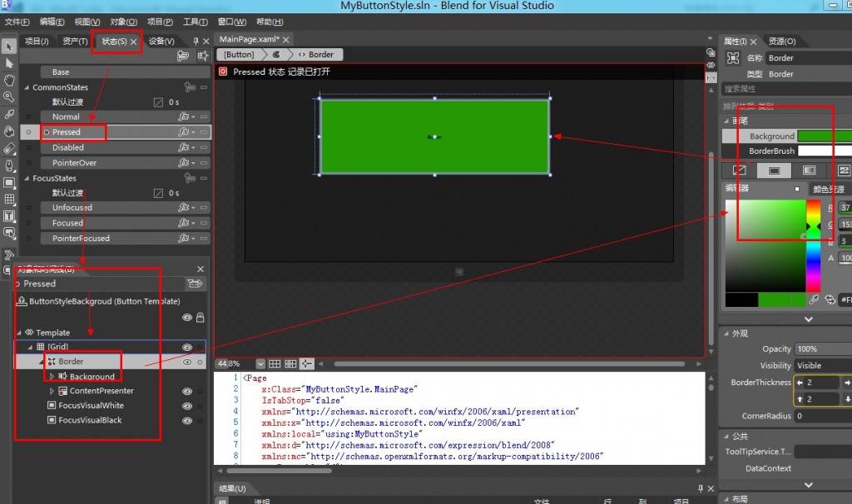This screenshot has width=852, height=504.
Task: Select the Rectangle shape tool
Action: pyautogui.click(x=8, y=182)
